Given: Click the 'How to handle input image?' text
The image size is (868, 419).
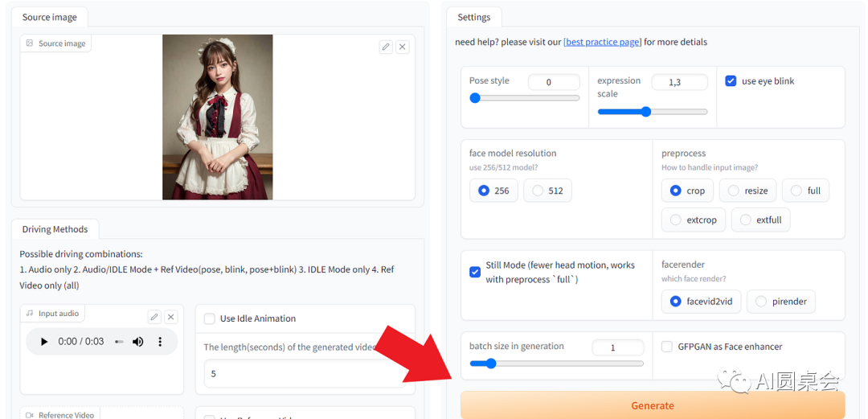Looking at the screenshot, I should [710, 167].
